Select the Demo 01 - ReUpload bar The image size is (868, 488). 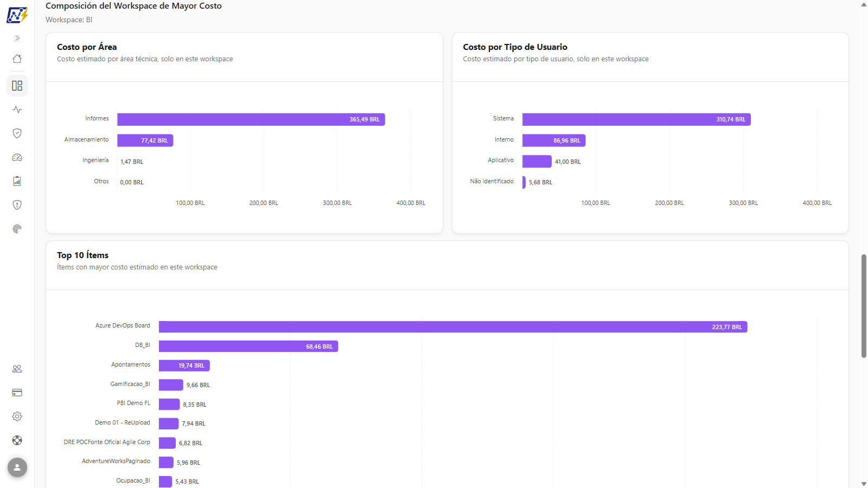click(169, 423)
